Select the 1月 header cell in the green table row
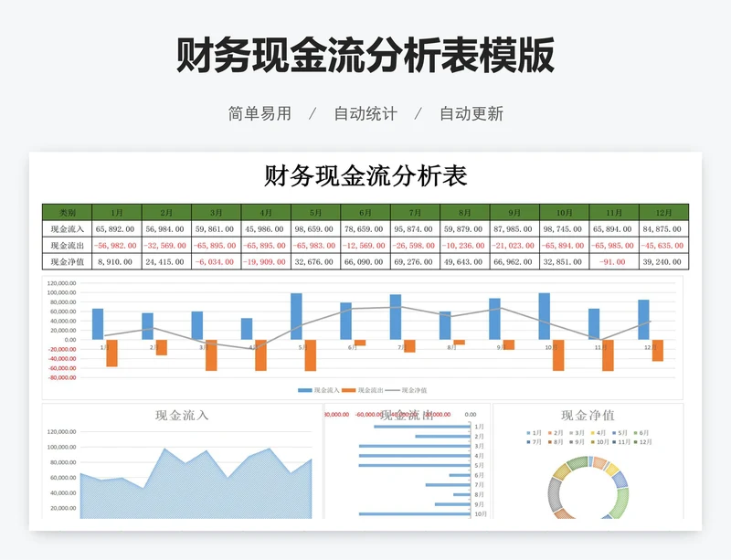 click(117, 213)
